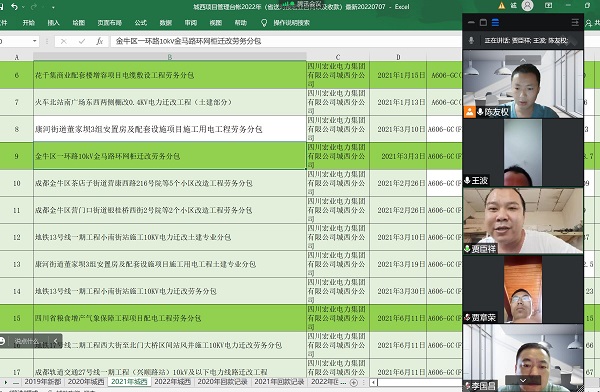Click the Share person icon in ribbon
Viewport: 600px width, 392px height.
[x=589, y=23]
